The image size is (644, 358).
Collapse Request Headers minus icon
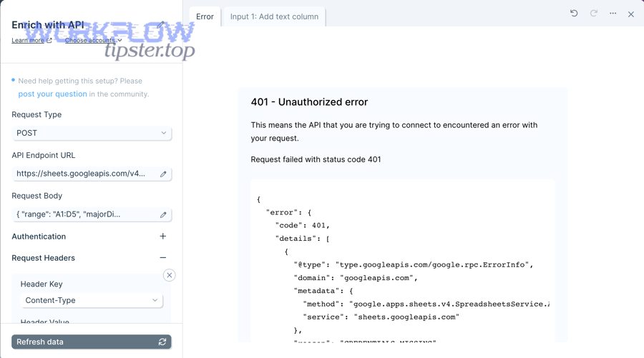[x=163, y=257]
